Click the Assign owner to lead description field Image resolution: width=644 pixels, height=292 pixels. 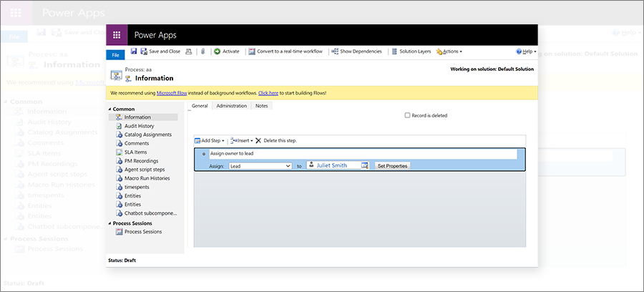click(363, 154)
